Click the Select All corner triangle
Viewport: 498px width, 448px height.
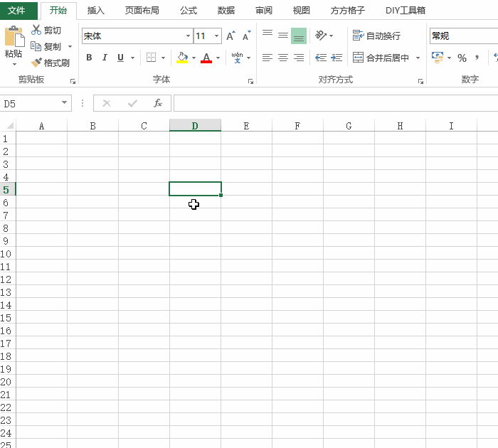click(9, 125)
